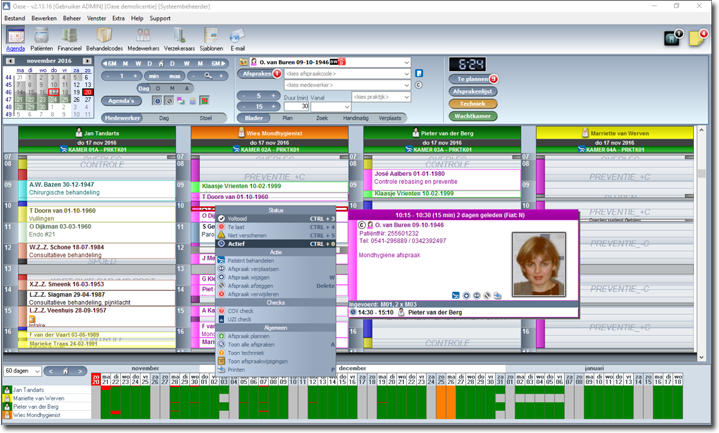Image resolution: width=719 pixels, height=433 pixels.
Task: Go to the next period in the 60-day overview
Action: 80,371
